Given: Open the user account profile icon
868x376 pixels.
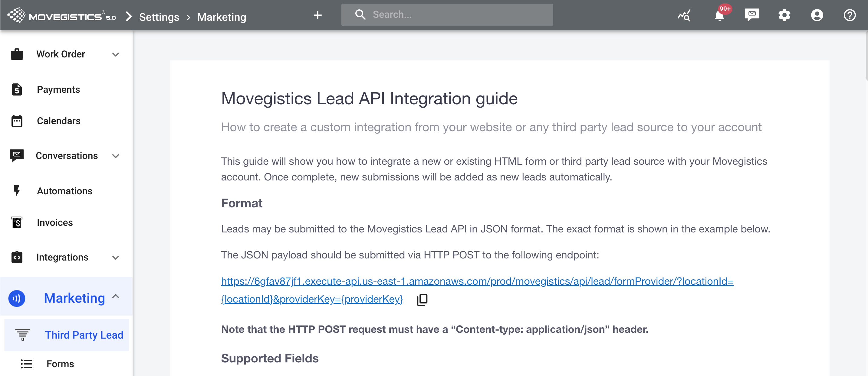Looking at the screenshot, I should (817, 15).
